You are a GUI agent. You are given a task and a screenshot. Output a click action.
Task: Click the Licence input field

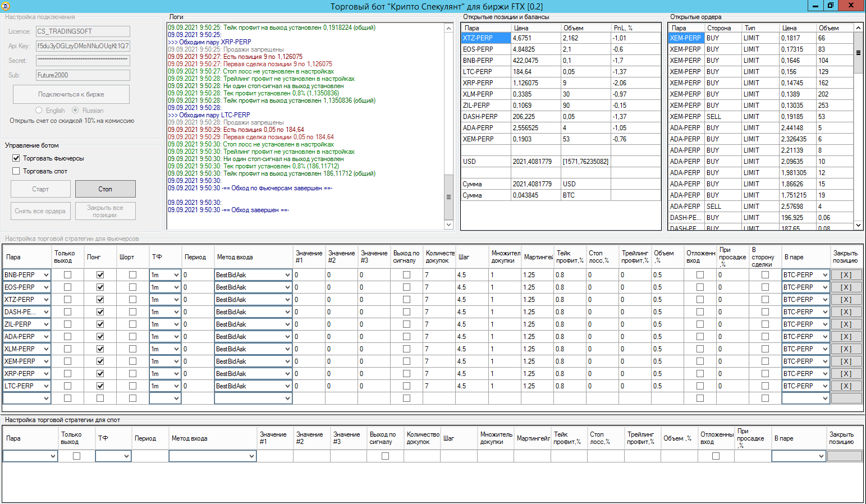pyautogui.click(x=83, y=31)
